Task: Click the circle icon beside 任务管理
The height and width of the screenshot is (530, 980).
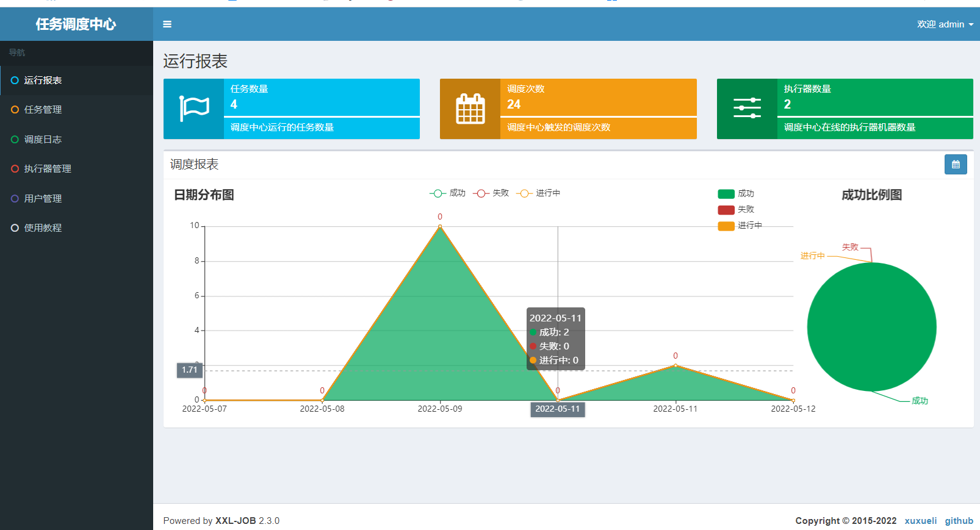Action: point(15,110)
